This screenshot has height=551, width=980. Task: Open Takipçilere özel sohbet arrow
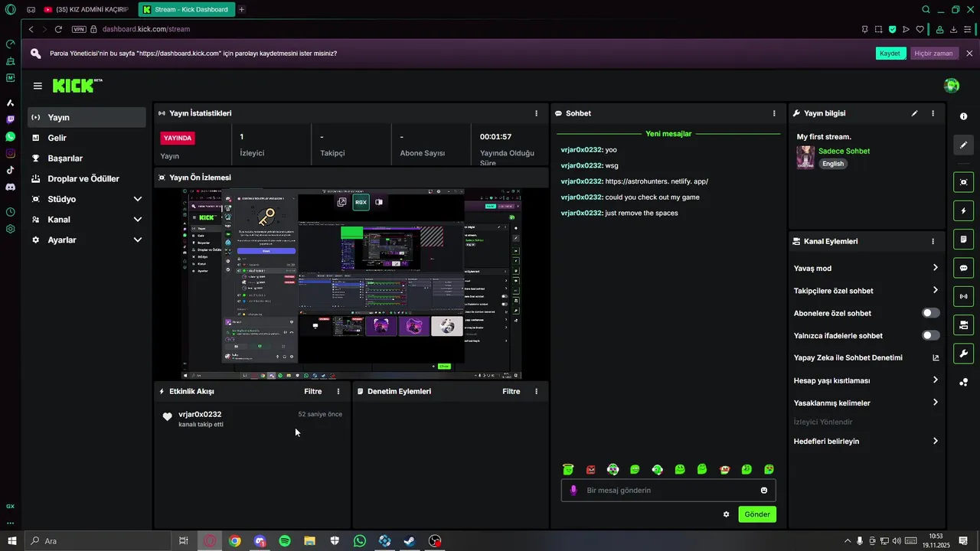[936, 290]
